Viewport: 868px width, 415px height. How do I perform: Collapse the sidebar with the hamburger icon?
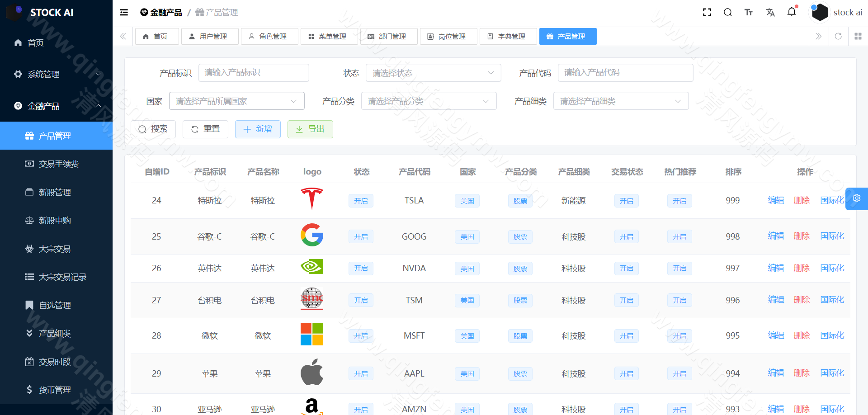[124, 12]
